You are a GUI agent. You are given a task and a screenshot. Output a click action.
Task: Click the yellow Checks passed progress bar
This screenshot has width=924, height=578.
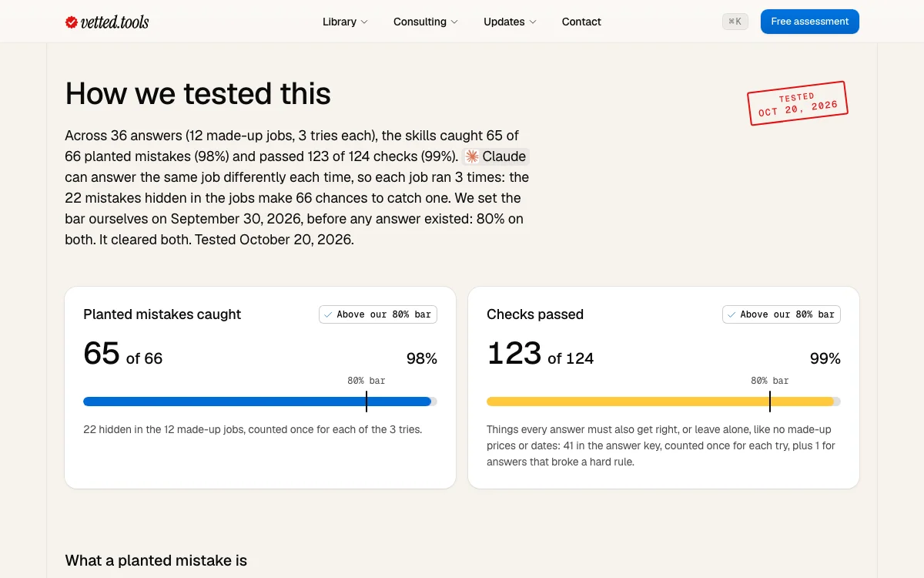coord(664,402)
